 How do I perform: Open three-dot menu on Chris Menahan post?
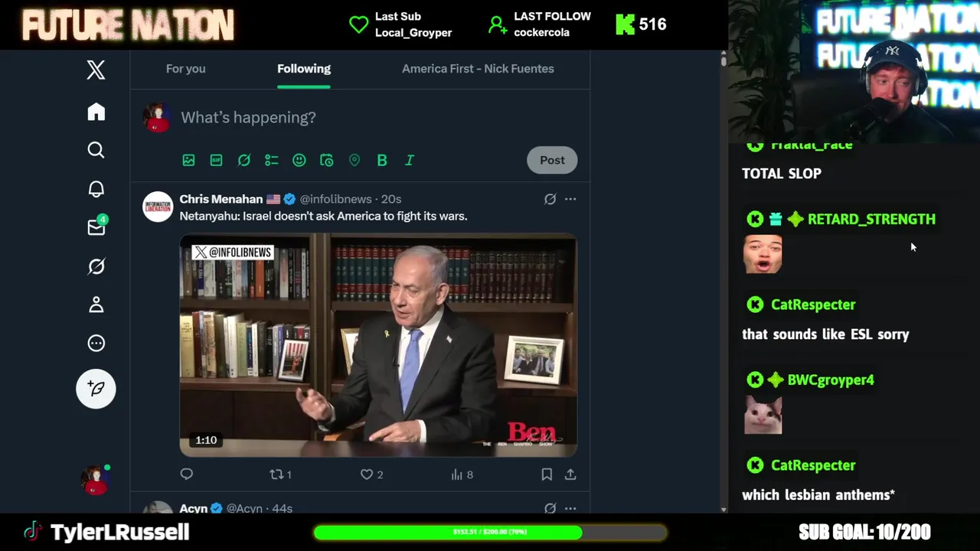click(x=570, y=199)
